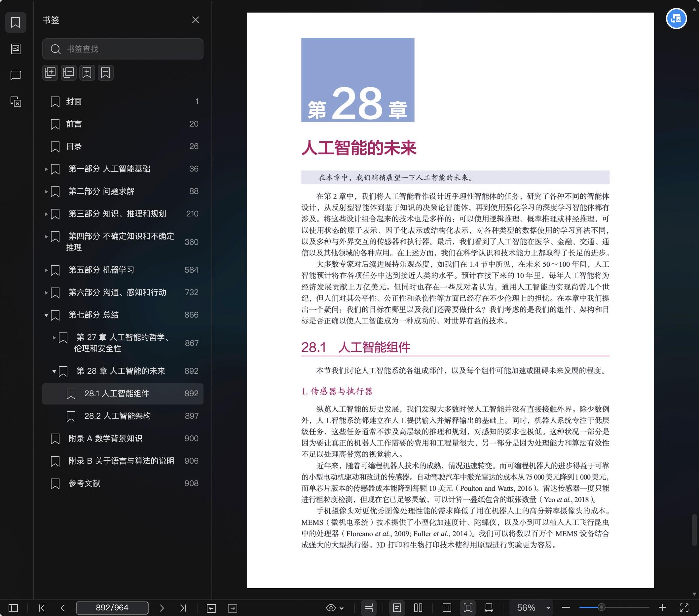Jump to the last page
This screenshot has width=699, height=616.
tap(183, 608)
